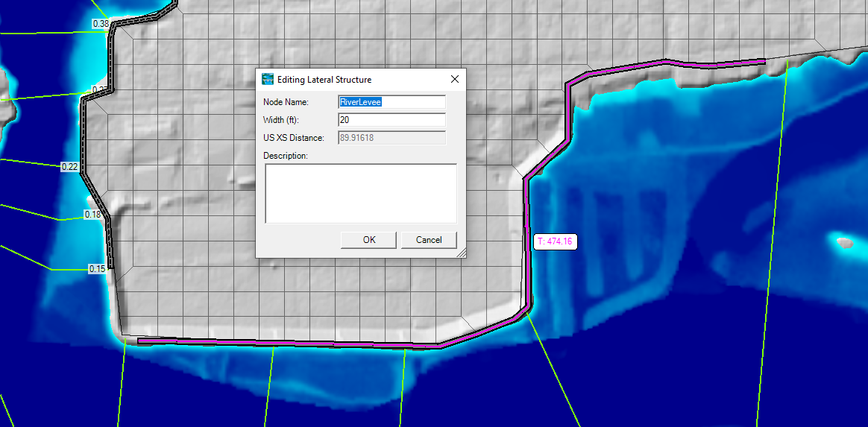This screenshot has width=868, height=427.
Task: Close the Editing Lateral Structure dialog
Action: pos(454,79)
